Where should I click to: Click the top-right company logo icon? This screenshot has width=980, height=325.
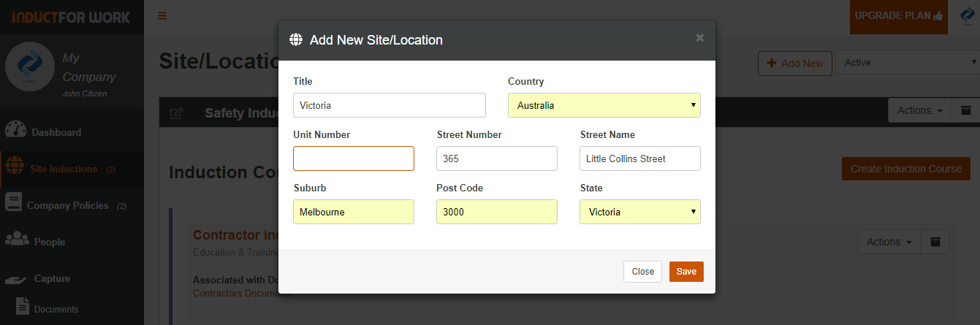coord(968,16)
